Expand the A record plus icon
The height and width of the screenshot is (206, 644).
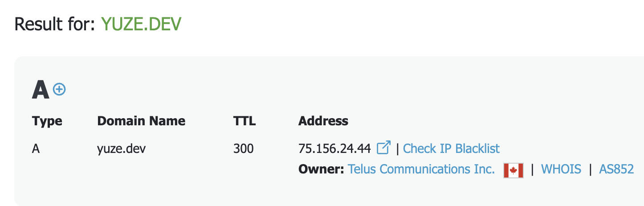coord(59,90)
